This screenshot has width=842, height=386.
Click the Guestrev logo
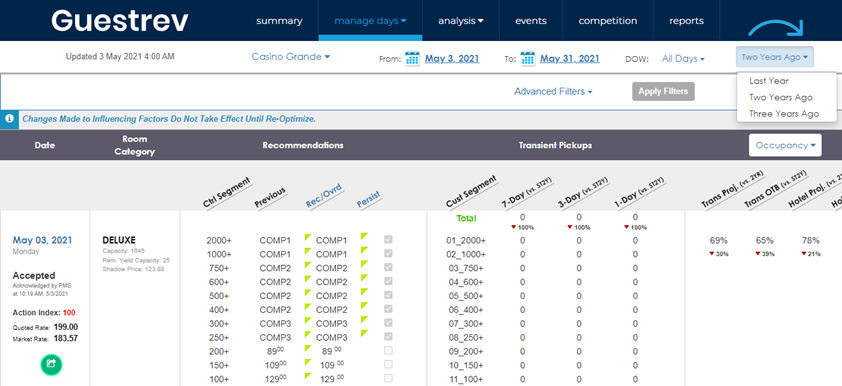click(120, 20)
